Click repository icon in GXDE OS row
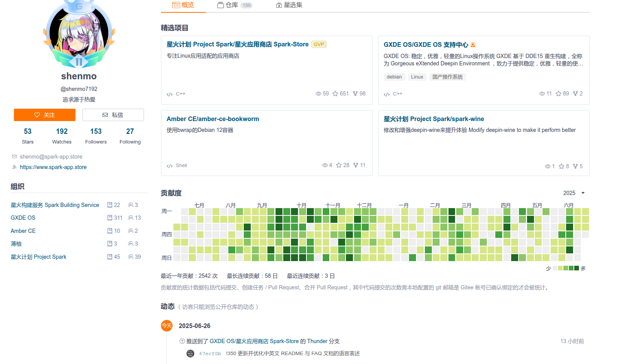 (x=110, y=218)
